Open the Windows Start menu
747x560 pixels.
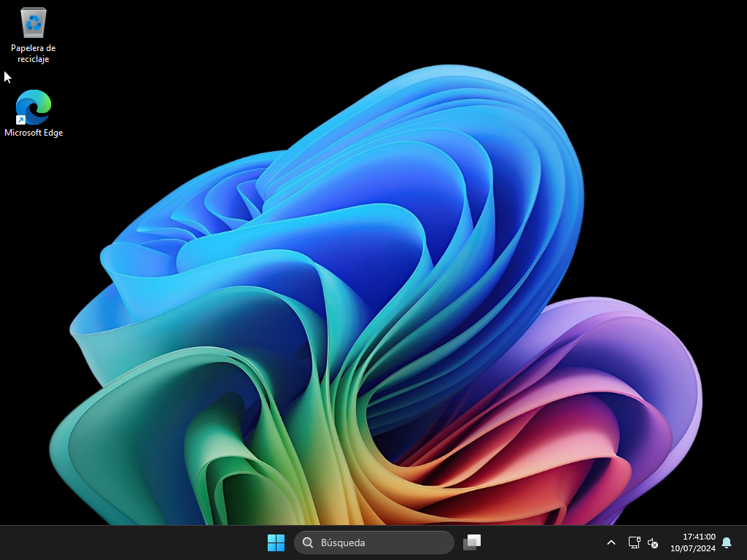[276, 542]
